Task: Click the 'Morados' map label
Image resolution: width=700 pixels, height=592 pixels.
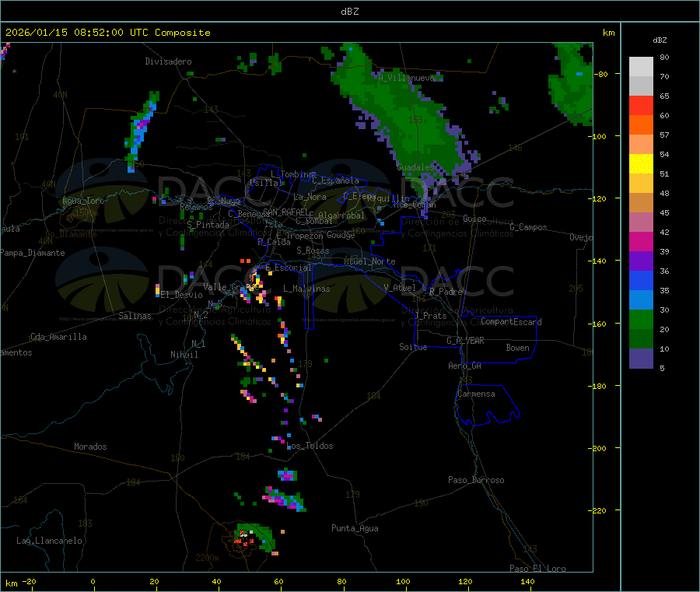Action: [x=90, y=447]
